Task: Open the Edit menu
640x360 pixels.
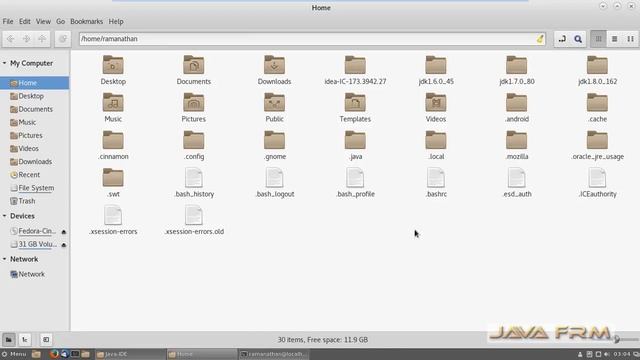Action: point(24,21)
